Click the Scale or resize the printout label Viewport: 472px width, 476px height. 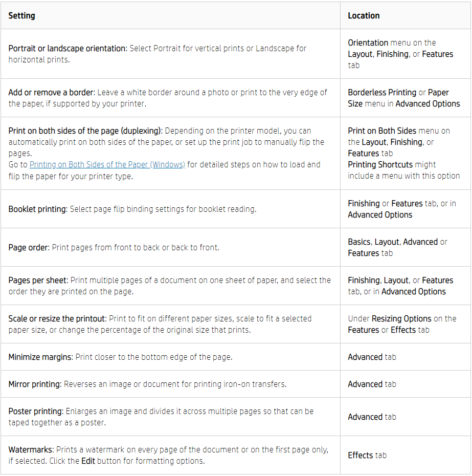(x=56, y=319)
